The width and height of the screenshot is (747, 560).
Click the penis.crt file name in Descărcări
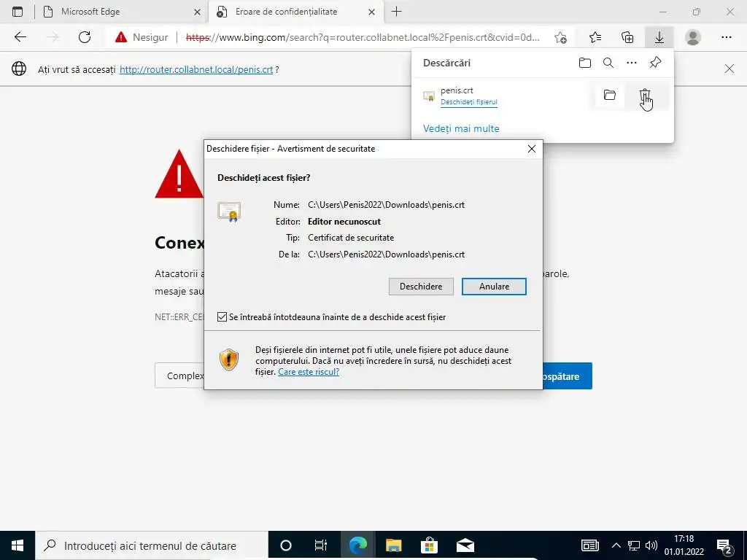[x=457, y=90]
